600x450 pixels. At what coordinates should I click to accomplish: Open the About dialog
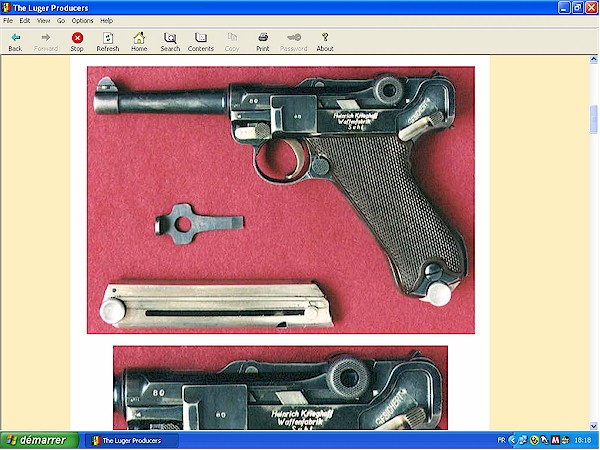point(325,42)
